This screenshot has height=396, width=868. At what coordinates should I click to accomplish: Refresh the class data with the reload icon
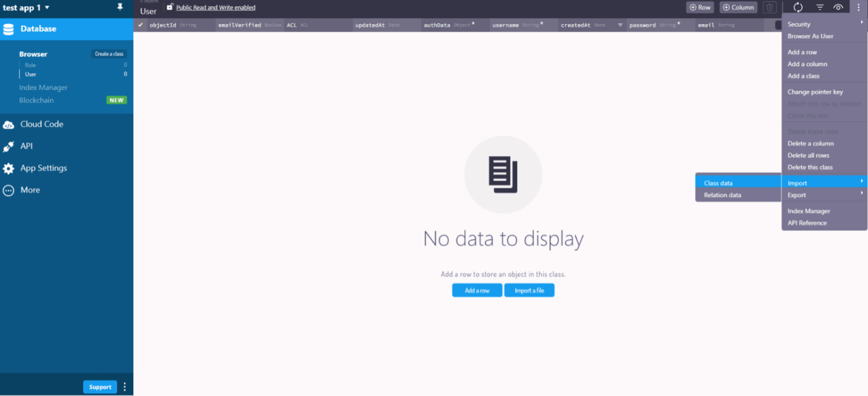[x=798, y=7]
